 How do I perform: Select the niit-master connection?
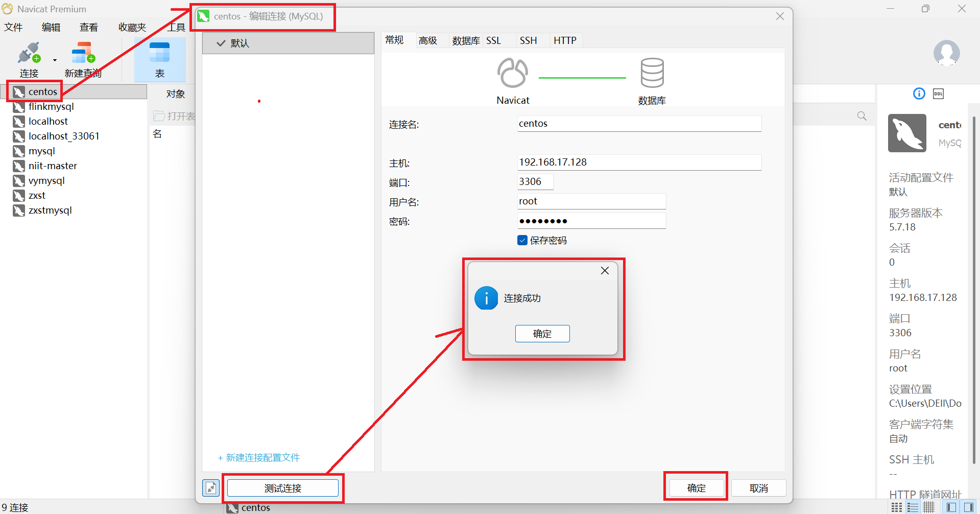click(x=53, y=166)
